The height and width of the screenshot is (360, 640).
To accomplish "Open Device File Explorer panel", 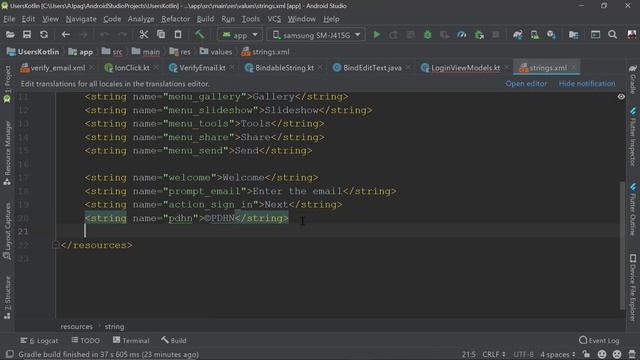I will (x=633, y=287).
